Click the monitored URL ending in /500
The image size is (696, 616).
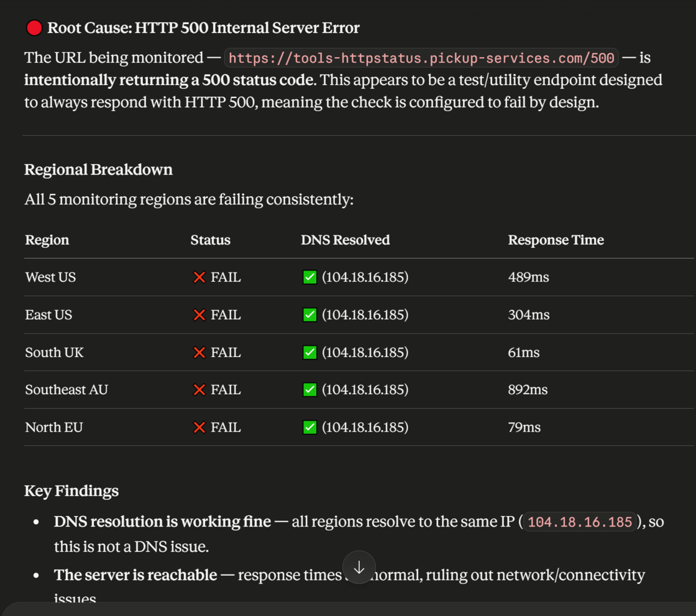pos(421,58)
